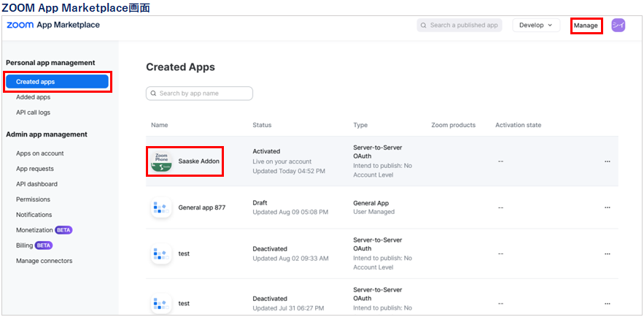Click the General app 877 icon
Viewport: 644px width, 317px height.
pos(161,207)
